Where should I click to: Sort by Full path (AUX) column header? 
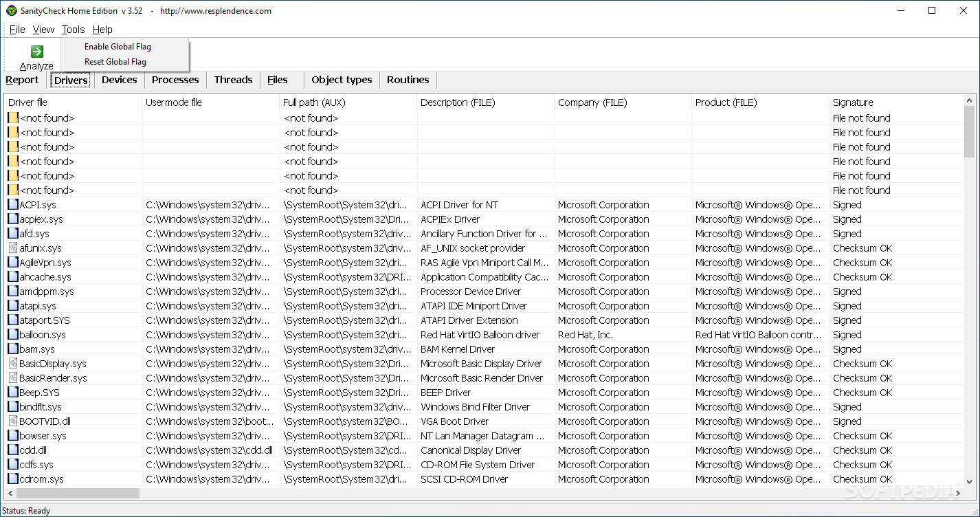[348, 102]
